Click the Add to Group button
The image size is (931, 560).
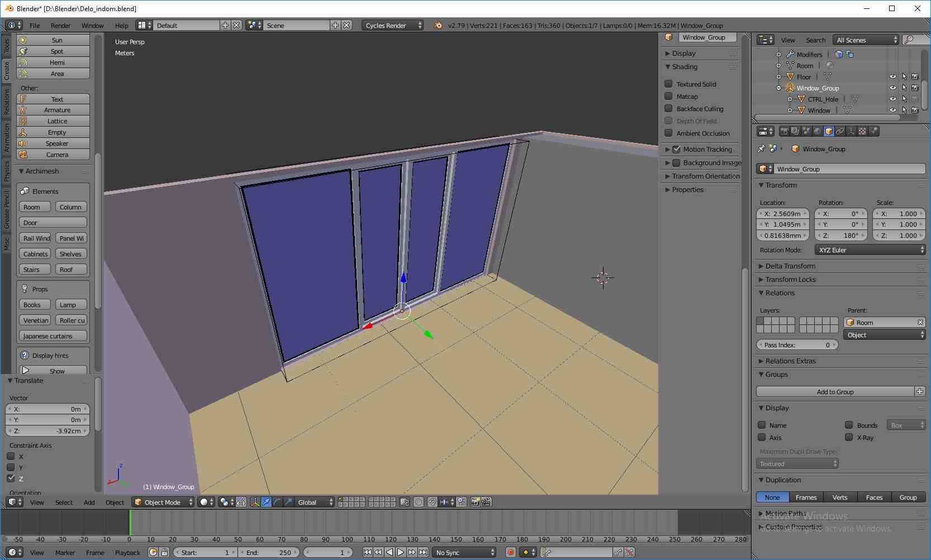click(x=835, y=391)
